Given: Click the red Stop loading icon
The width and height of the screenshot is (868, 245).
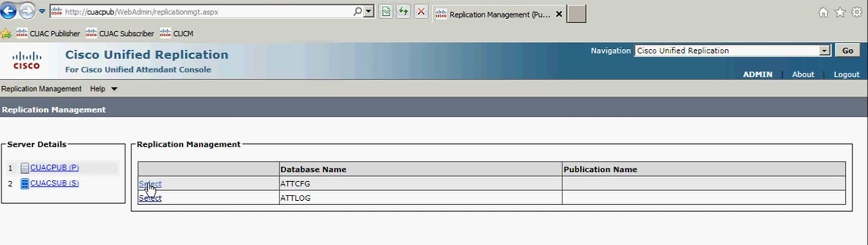Looking at the screenshot, I should coord(421,11).
